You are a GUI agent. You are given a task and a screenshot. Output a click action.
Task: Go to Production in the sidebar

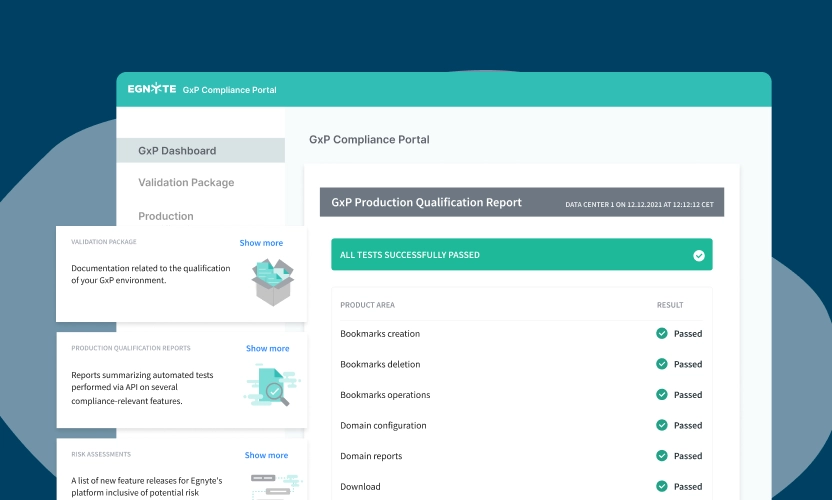pyautogui.click(x=166, y=216)
